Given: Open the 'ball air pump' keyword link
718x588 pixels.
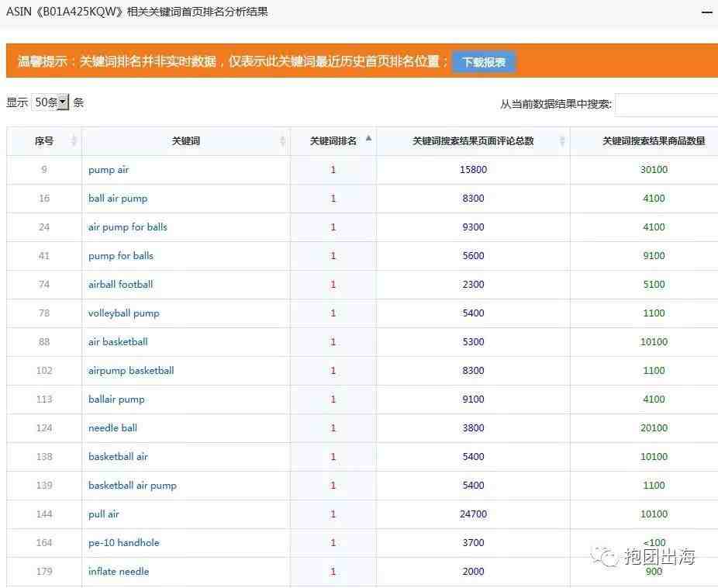Looking at the screenshot, I should [118, 199].
